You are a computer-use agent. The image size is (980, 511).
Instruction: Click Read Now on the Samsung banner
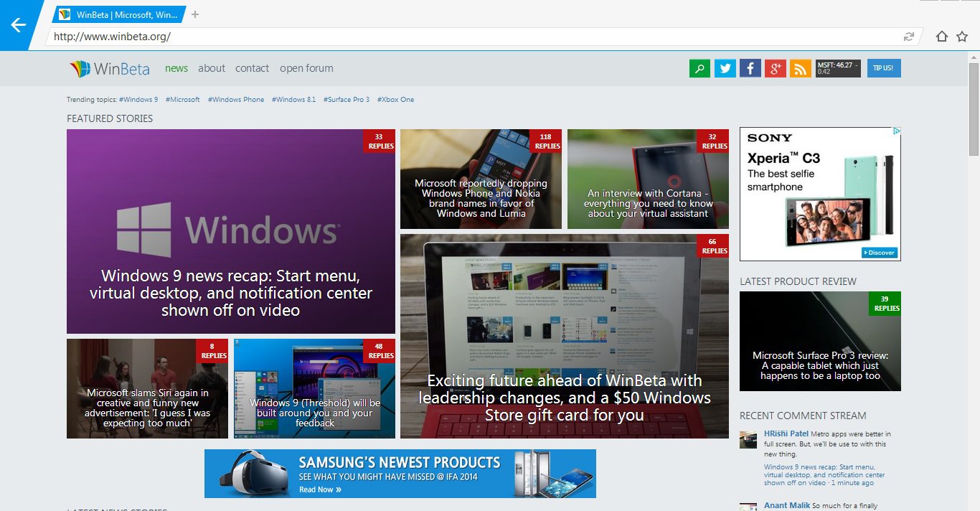[320, 489]
